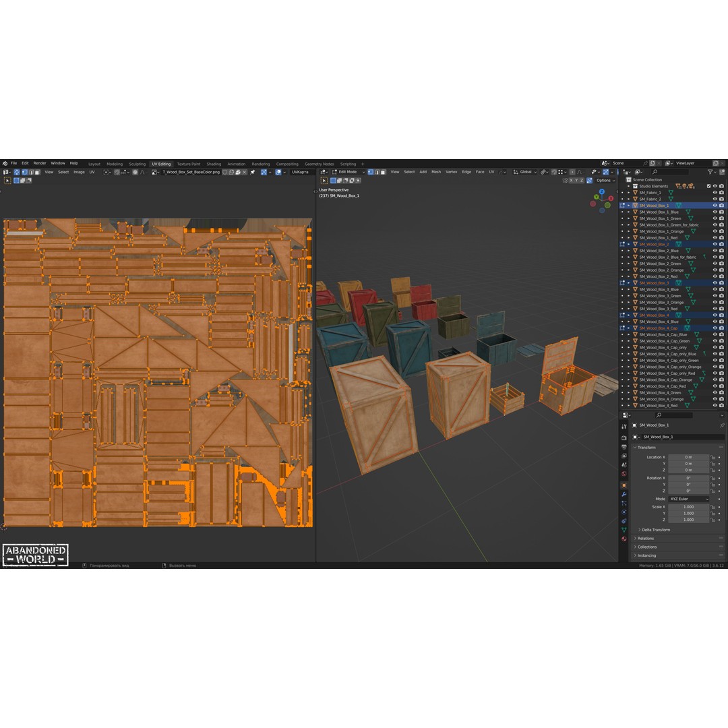Viewport: 728px width, 728px height.
Task: Pin the image in UV editor
Action: click(253, 173)
